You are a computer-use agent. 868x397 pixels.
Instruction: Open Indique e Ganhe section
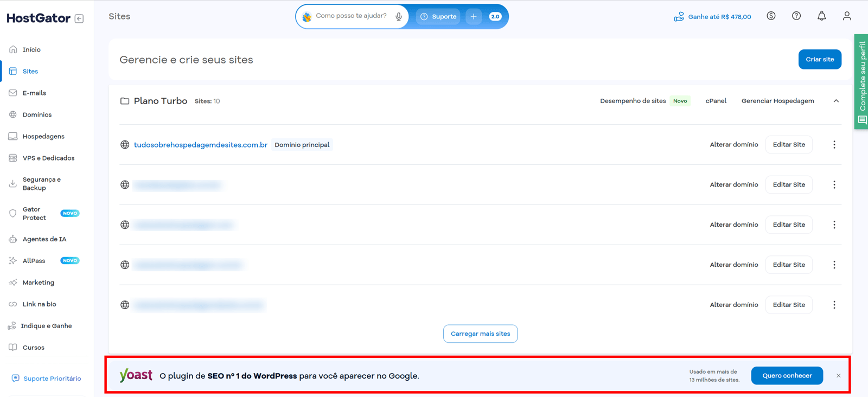[x=46, y=326]
